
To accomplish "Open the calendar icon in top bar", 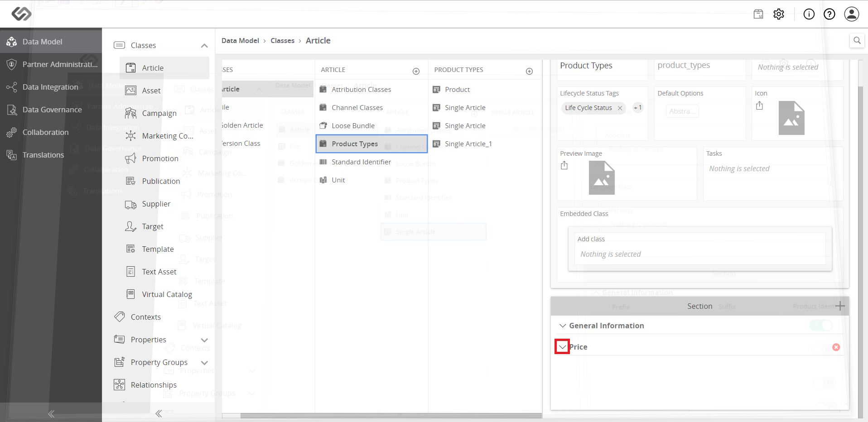I will 758,14.
